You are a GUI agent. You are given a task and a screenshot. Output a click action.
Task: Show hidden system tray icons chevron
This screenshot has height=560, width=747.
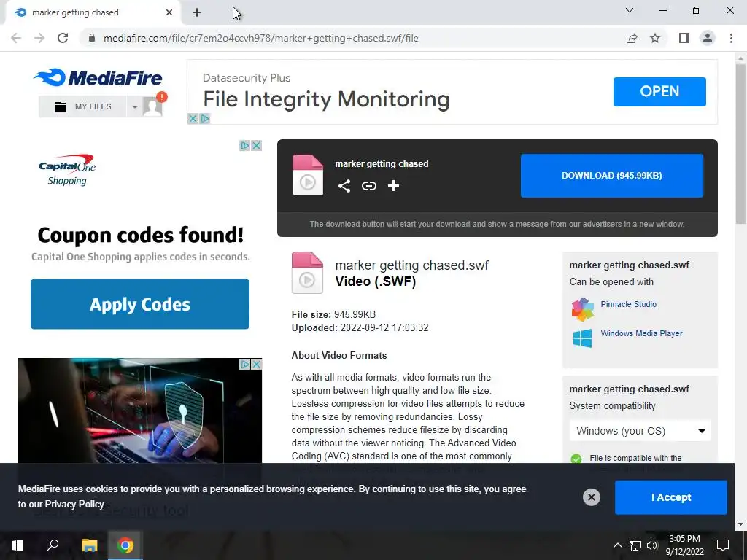click(617, 545)
